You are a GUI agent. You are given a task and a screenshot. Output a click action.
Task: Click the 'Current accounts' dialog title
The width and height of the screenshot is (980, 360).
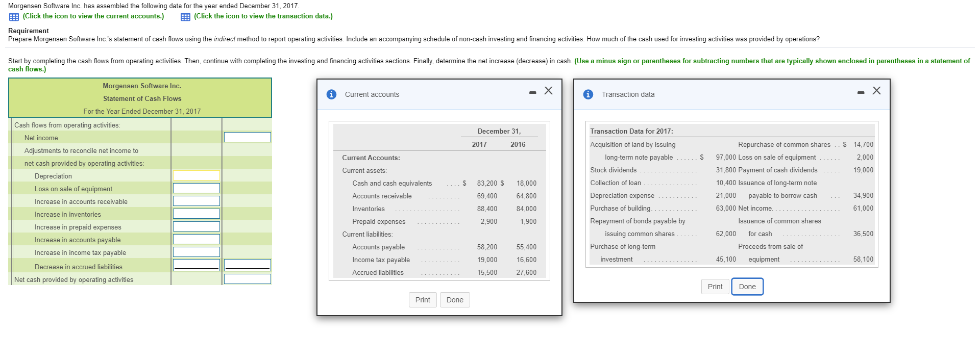click(x=372, y=94)
